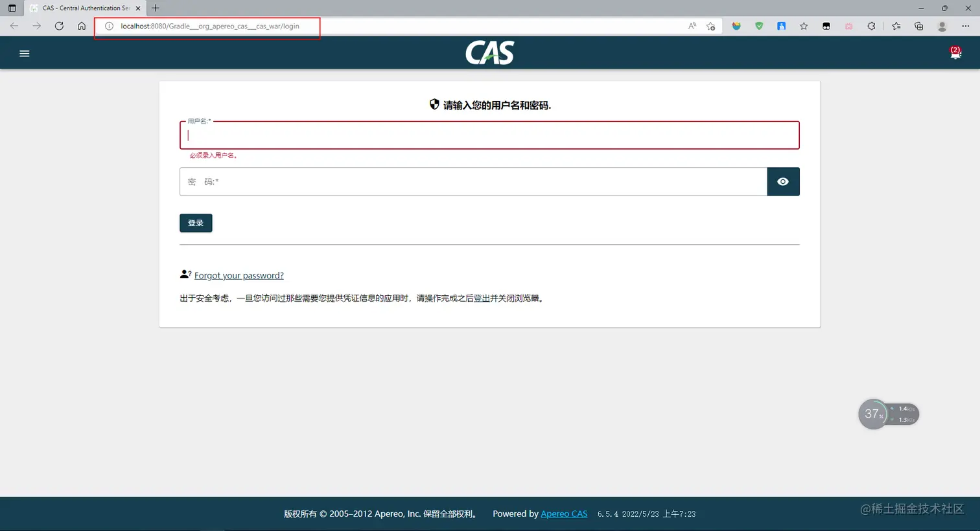Click the star extension icon in toolbar
Screen dimensions: 980x531
[x=804, y=26]
